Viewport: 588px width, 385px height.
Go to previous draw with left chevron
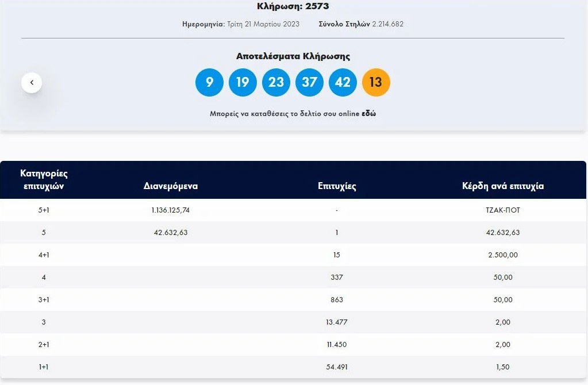[32, 83]
